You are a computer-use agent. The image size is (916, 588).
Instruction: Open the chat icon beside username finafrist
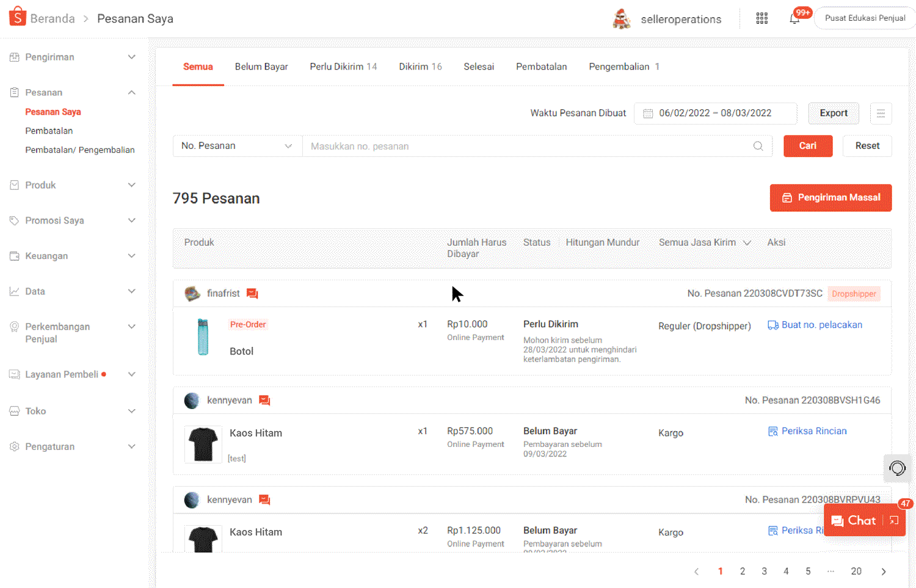(x=252, y=293)
